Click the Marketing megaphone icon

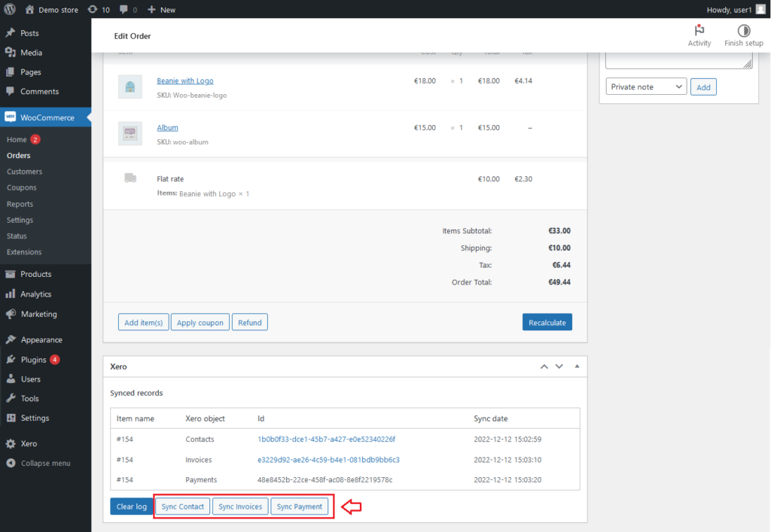pyautogui.click(x=11, y=314)
